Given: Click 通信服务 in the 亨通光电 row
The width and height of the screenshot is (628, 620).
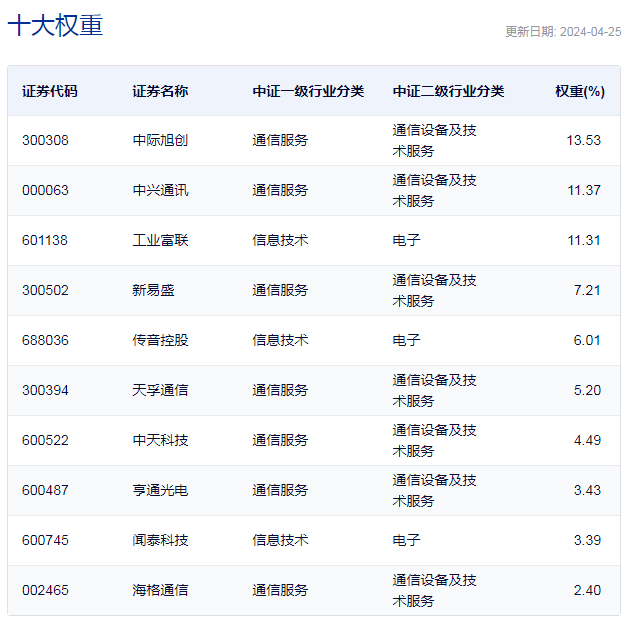Looking at the screenshot, I should click(x=280, y=491).
